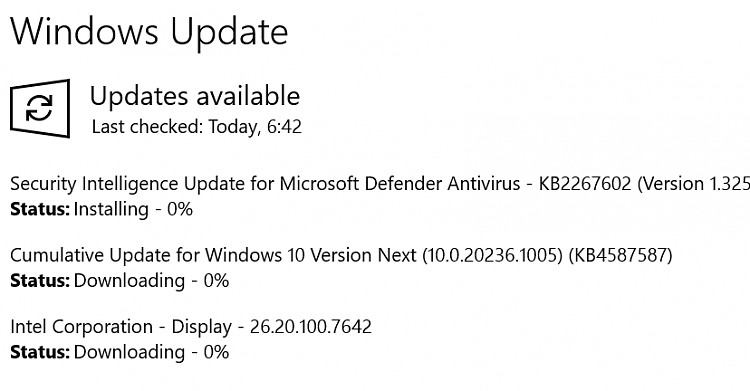Click the Updates available heading
The image size is (750, 391).
click(195, 96)
